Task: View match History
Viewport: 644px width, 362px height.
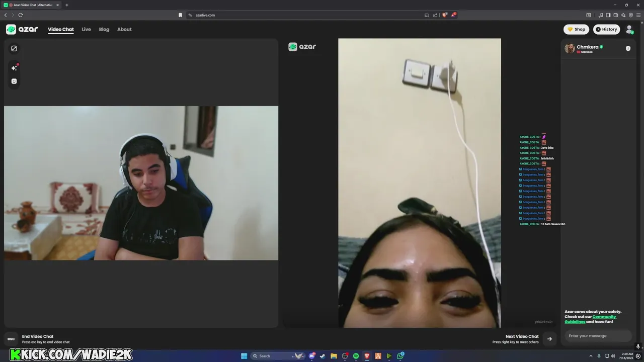Action: point(606,29)
